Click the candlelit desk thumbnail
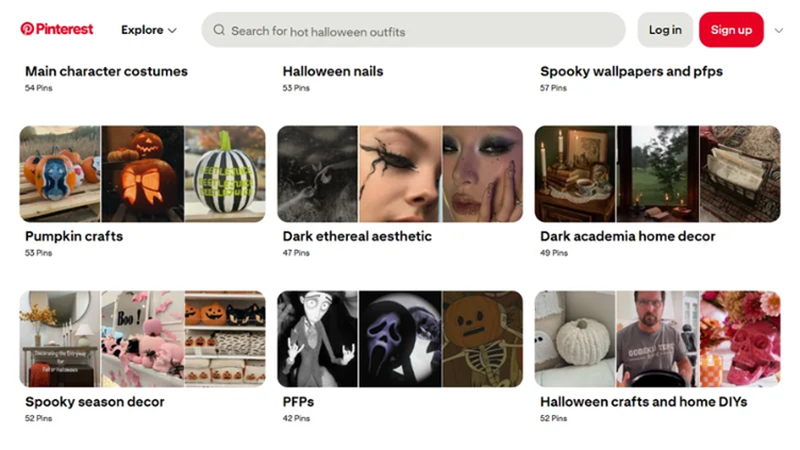The width and height of the screenshot is (800, 450). [x=575, y=174]
